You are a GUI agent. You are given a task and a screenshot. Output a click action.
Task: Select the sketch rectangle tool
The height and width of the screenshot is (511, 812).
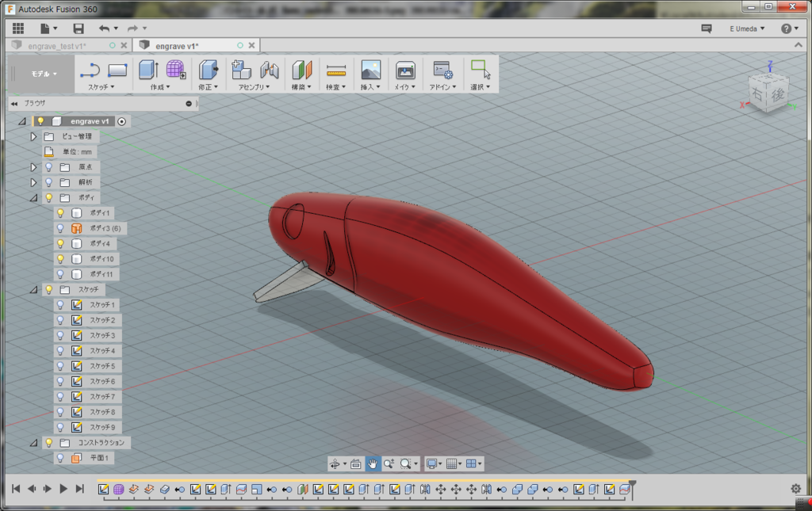(117, 70)
